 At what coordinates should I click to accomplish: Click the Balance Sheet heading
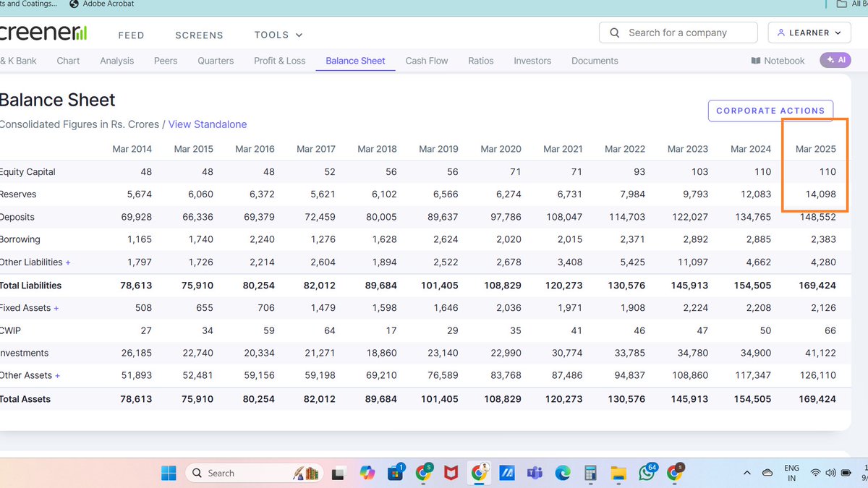point(57,100)
